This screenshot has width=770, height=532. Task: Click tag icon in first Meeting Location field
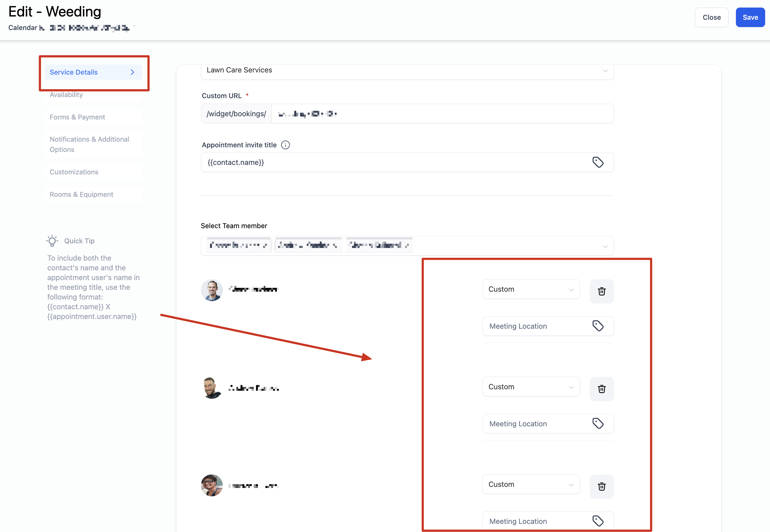pyautogui.click(x=598, y=326)
